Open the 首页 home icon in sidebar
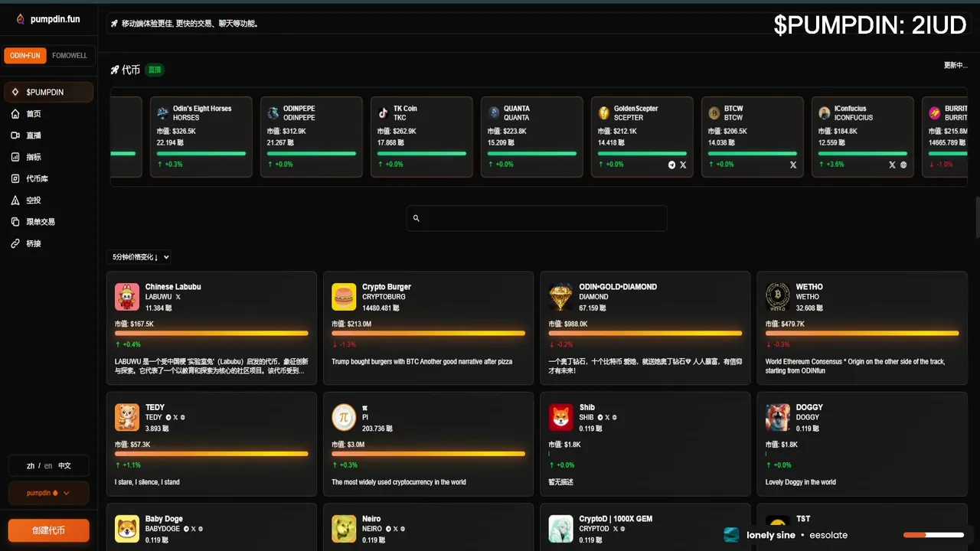 coord(15,114)
